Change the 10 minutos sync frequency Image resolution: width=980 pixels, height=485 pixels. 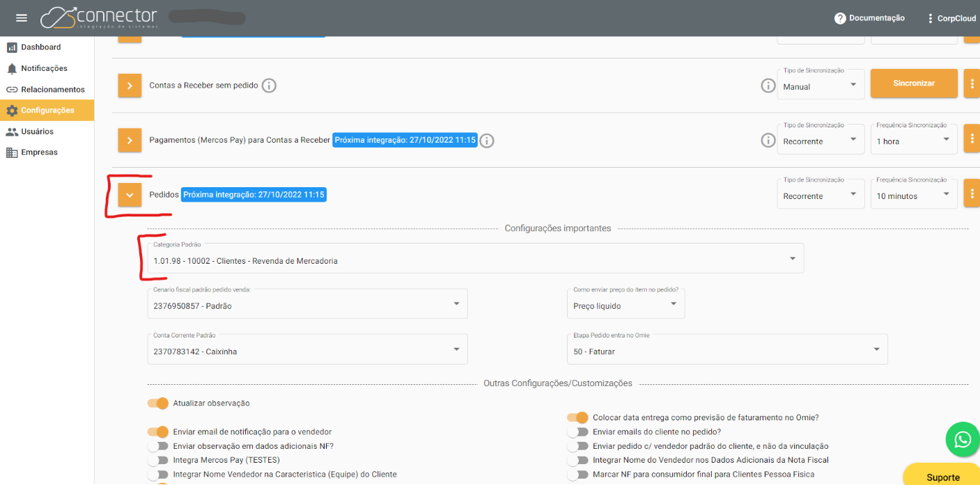[x=914, y=193]
